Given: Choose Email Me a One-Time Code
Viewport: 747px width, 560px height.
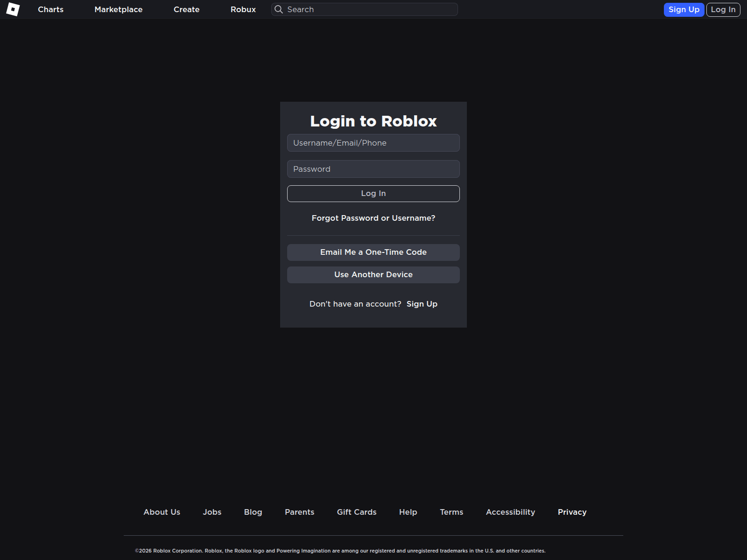Looking at the screenshot, I should 373,252.
